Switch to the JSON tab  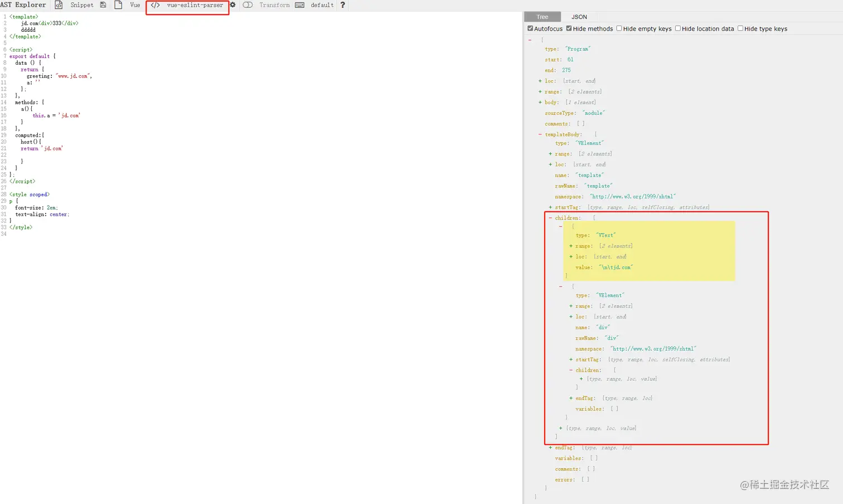579,17
